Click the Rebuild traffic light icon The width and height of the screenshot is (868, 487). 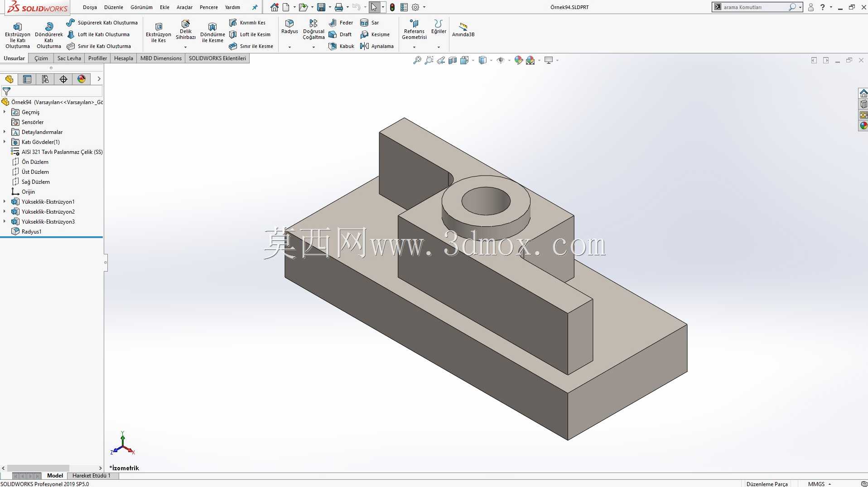(392, 7)
